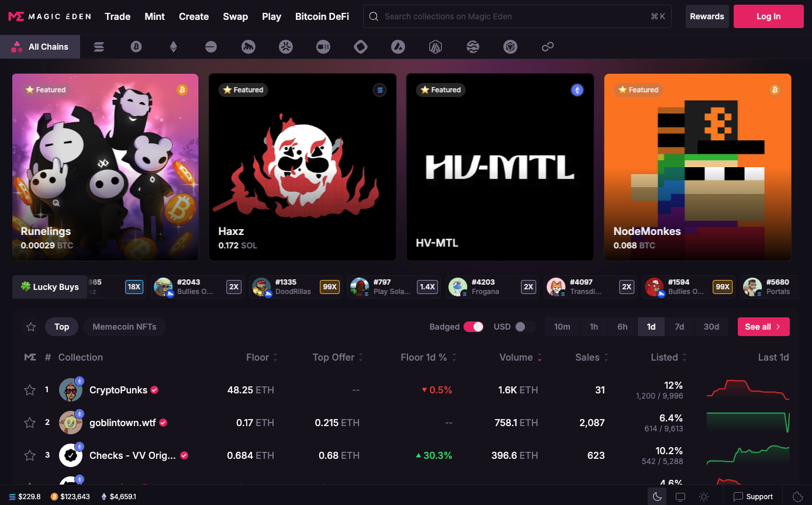Image resolution: width=812 pixels, height=505 pixels.
Task: Click the Arbitrum chain icon
Action: tap(436, 47)
